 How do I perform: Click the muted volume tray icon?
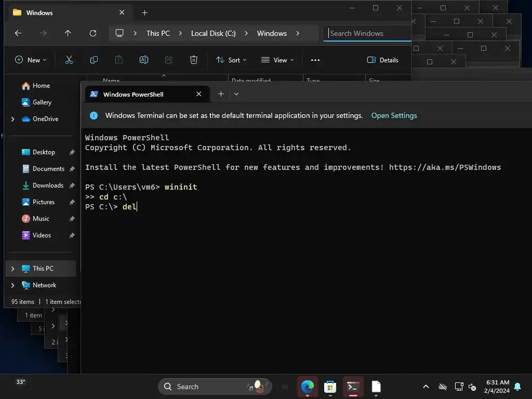point(472,387)
